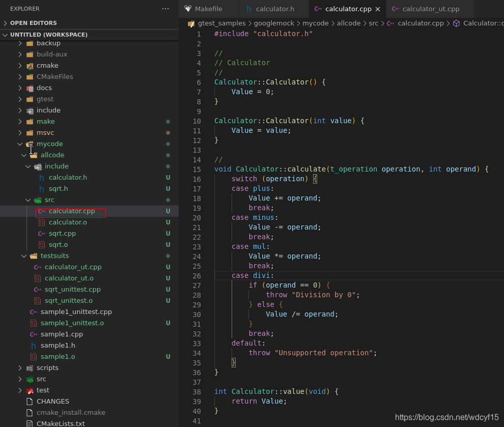Click the test folder icon
Image resolution: width=504 pixels, height=427 pixels.
click(30, 391)
